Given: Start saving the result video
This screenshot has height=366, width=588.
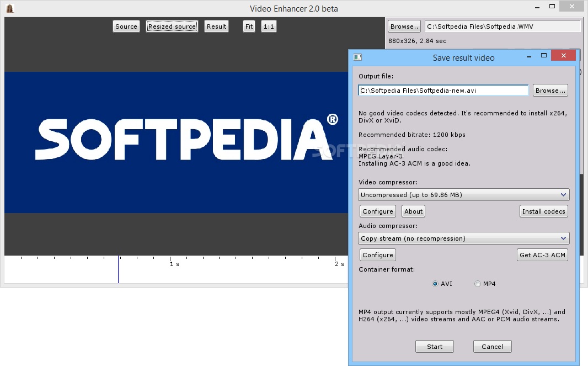Looking at the screenshot, I should pos(435,346).
